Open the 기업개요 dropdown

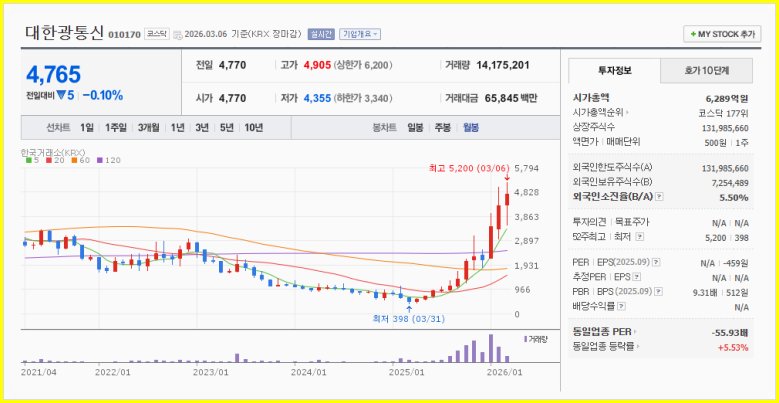(360, 34)
